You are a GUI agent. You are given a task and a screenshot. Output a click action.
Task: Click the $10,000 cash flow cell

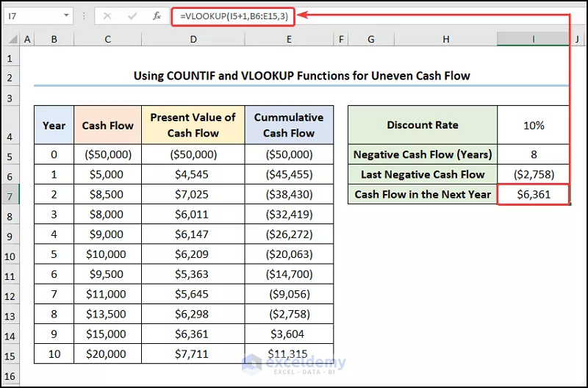click(x=107, y=254)
